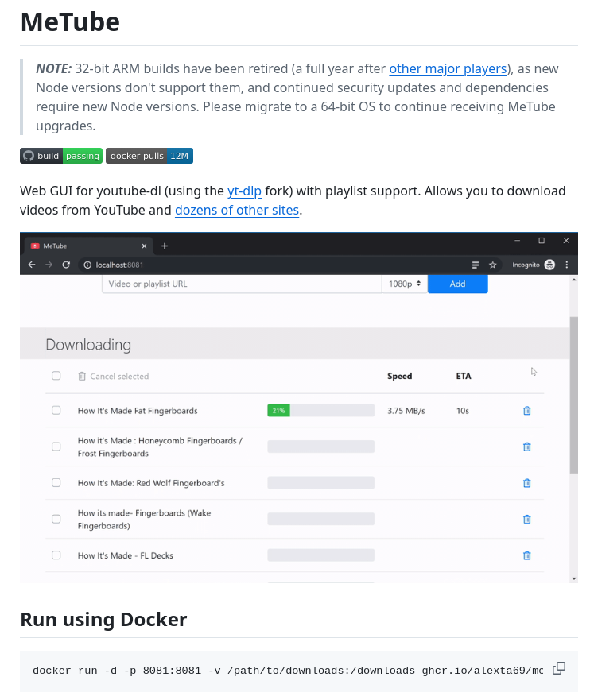This screenshot has height=700, width=594.
Task: Click the scrollbar down arrow
Action: tap(574, 579)
